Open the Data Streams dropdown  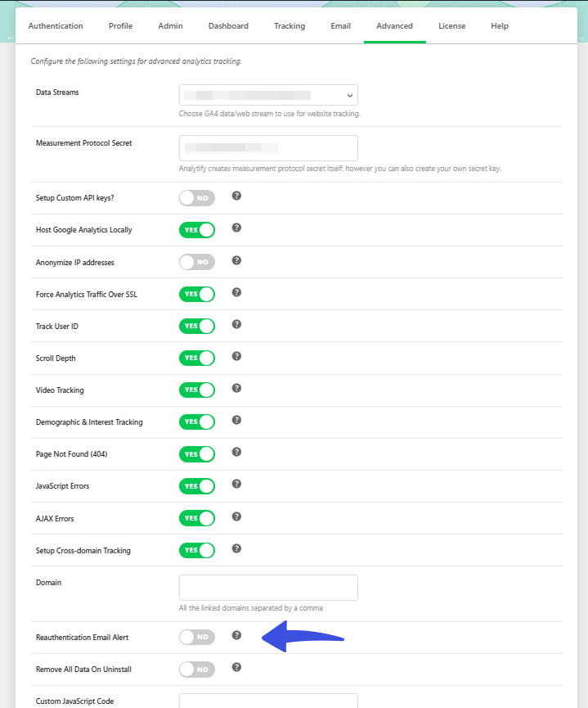click(268, 94)
